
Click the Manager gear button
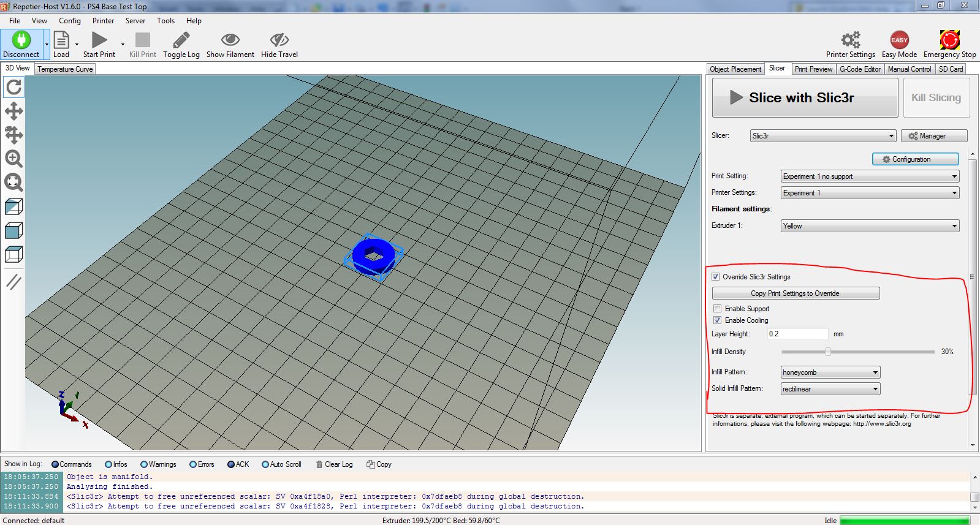pos(934,136)
